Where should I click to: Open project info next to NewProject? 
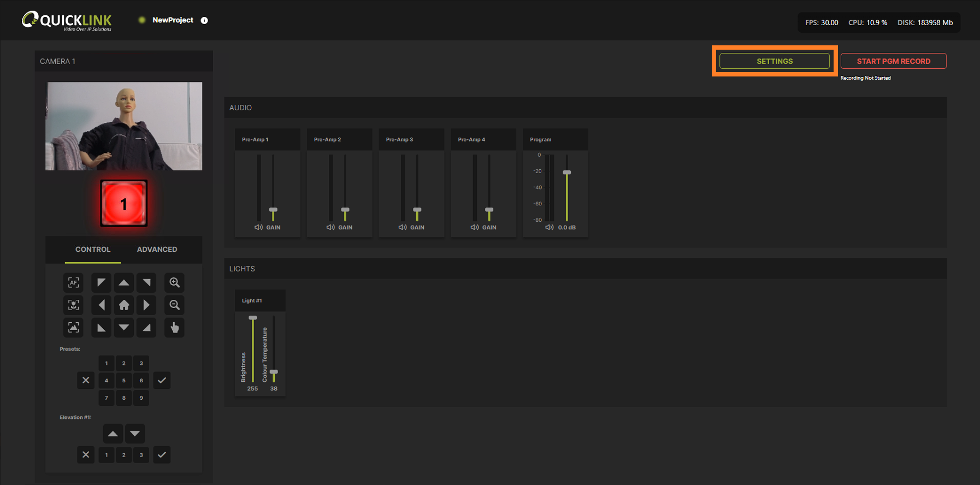204,20
